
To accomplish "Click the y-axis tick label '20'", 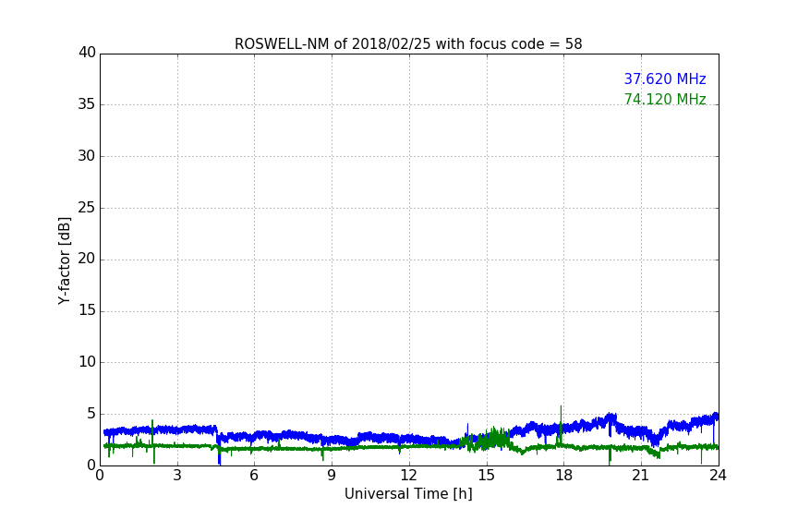I will click(87, 259).
